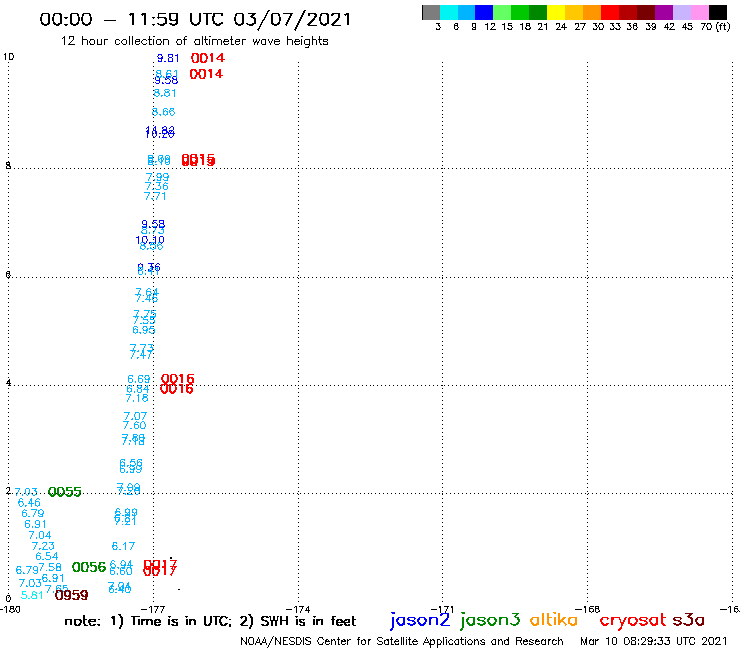Click the longitude axis label -180
Screen dimensions: 740x650
click(10, 609)
